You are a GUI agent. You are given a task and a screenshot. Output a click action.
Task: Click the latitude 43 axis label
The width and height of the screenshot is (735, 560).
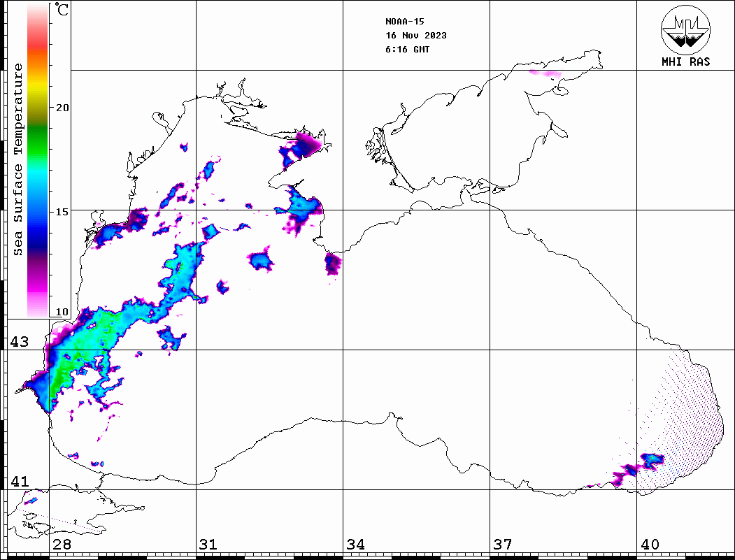pyautogui.click(x=19, y=342)
